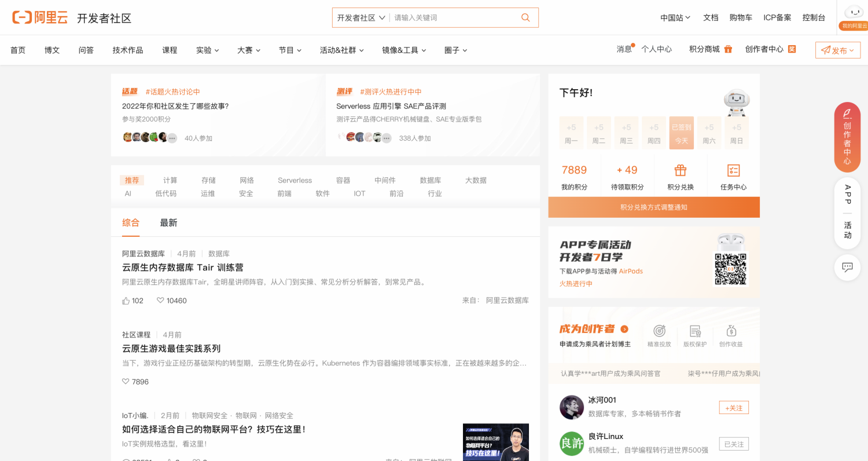The image size is (868, 461).
Task: Select the IOT category tab
Action: click(x=359, y=193)
